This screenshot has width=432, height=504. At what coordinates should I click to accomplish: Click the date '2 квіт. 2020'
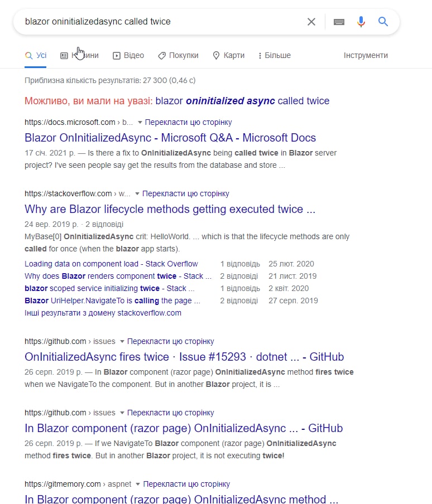[x=289, y=288]
